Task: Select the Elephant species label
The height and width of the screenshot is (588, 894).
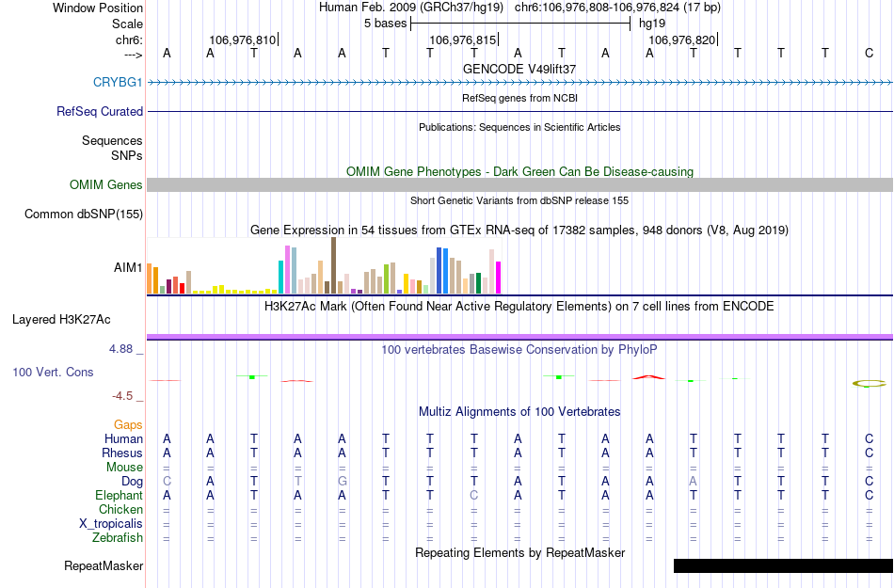Action: point(119,495)
